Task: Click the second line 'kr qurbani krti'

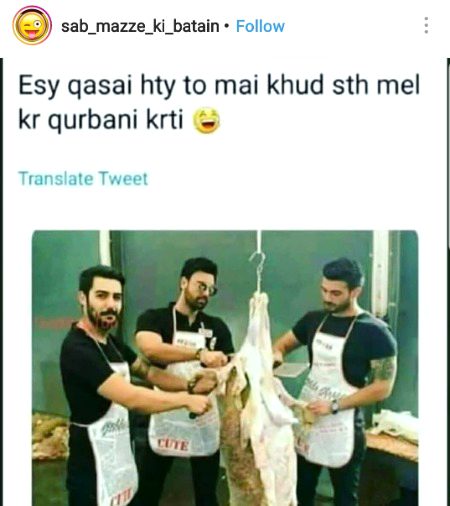Action: pos(101,120)
